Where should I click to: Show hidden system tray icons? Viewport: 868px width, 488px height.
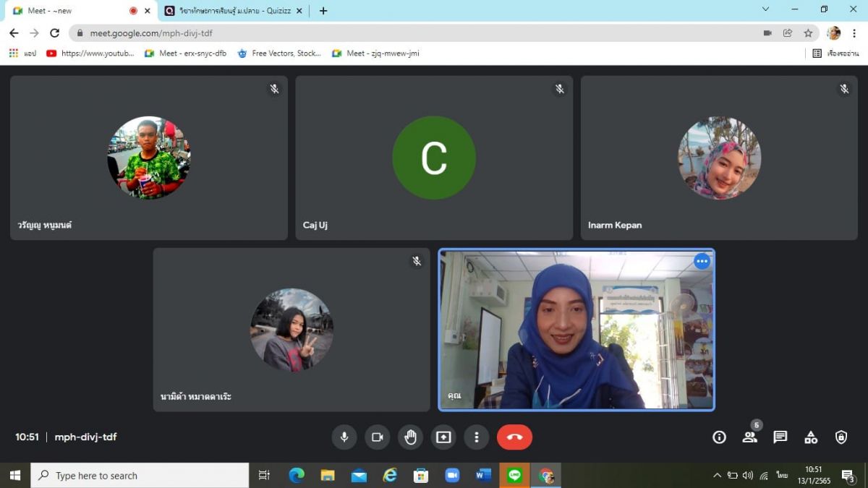coord(717,476)
